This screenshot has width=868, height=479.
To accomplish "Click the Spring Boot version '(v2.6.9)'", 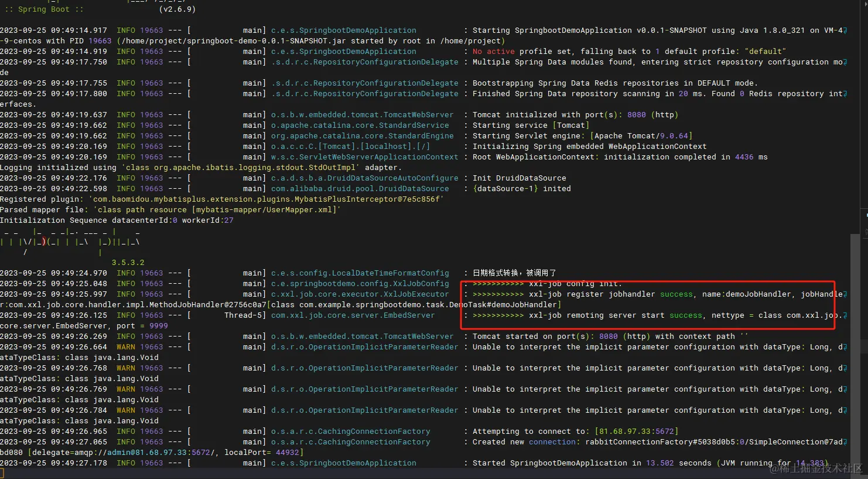I will point(177,9).
